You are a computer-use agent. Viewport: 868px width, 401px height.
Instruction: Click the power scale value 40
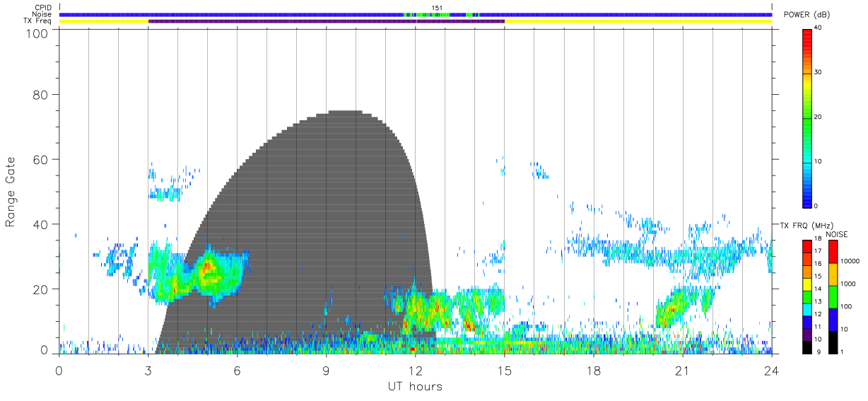tap(819, 28)
